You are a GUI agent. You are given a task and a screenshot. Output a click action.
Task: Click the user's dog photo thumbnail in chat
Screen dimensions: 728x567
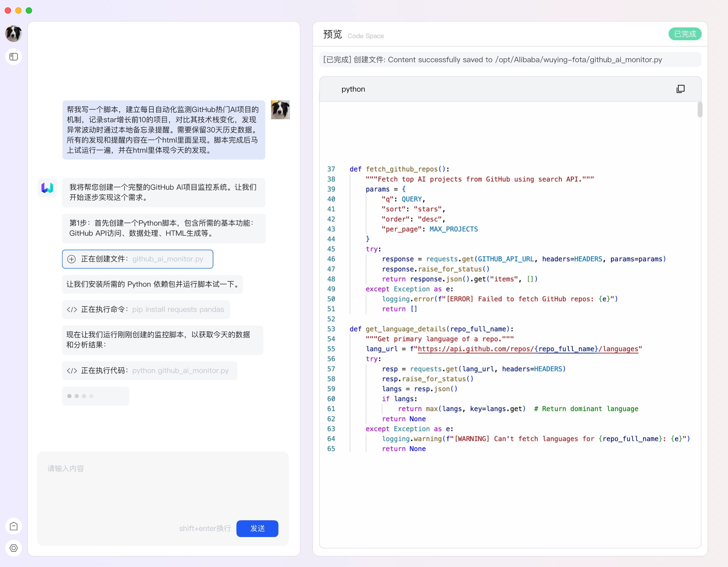pos(280,110)
